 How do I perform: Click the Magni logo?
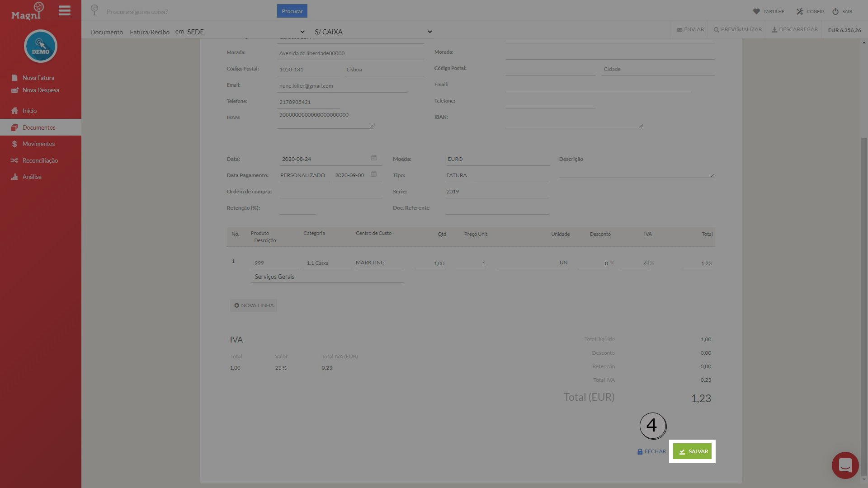tap(28, 11)
